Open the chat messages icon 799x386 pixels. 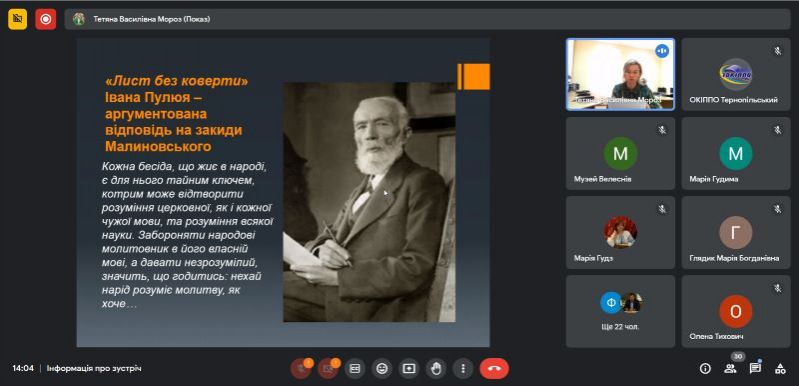[755, 368]
